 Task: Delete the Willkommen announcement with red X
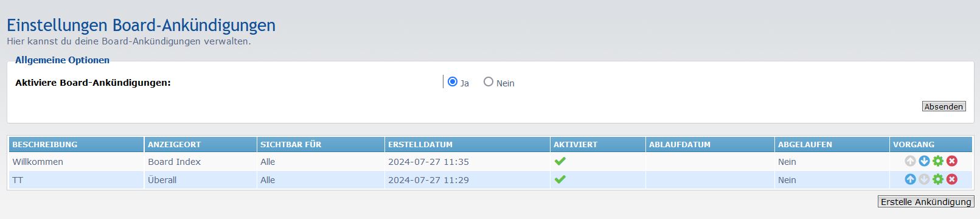coord(952,161)
